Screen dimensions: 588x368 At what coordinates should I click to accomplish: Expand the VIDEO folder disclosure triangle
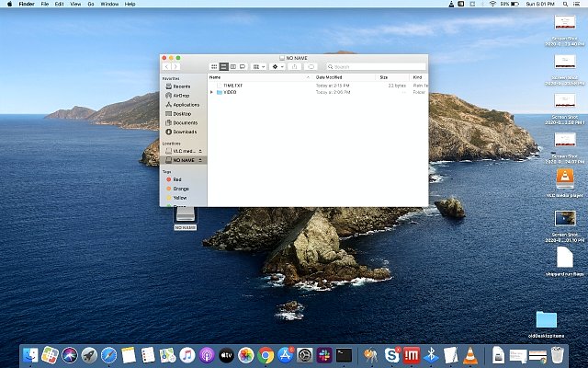[x=211, y=92]
